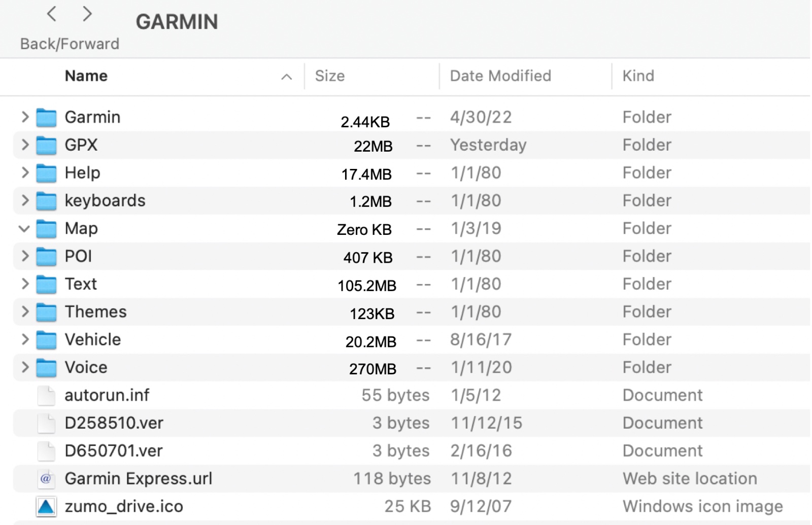Collapse the Map folder

click(x=24, y=229)
